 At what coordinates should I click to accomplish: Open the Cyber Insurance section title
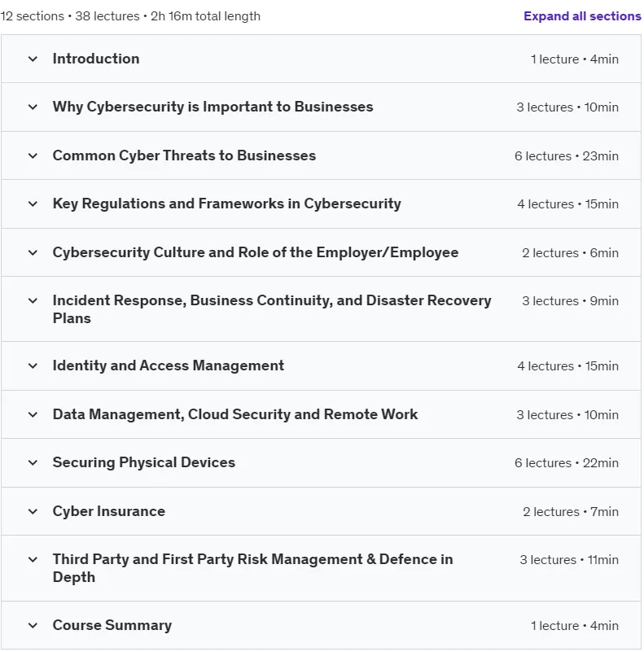coord(109,511)
